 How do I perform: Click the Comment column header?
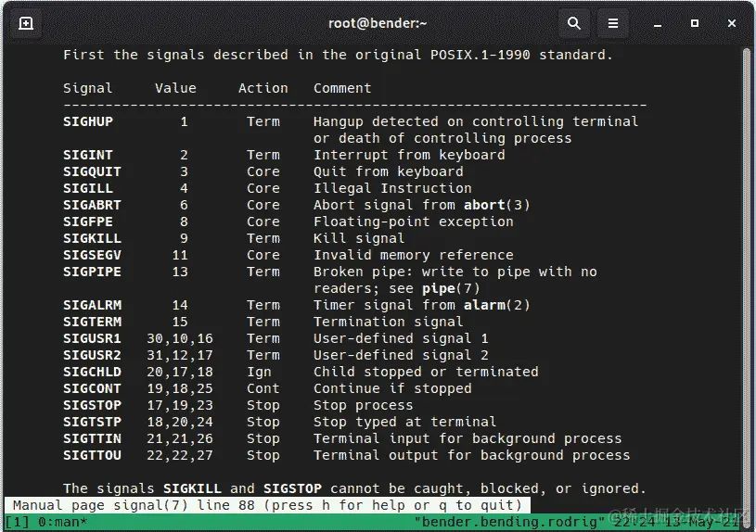pos(342,88)
